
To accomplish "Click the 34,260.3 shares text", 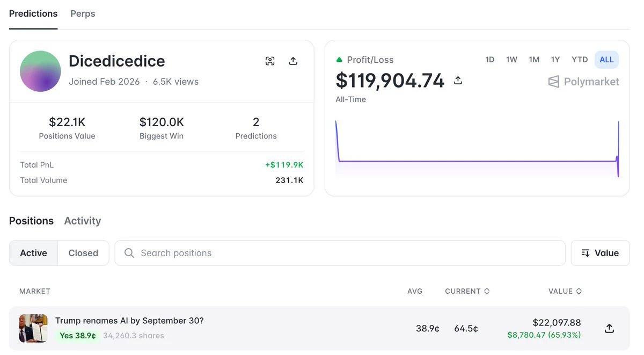I will tap(134, 336).
